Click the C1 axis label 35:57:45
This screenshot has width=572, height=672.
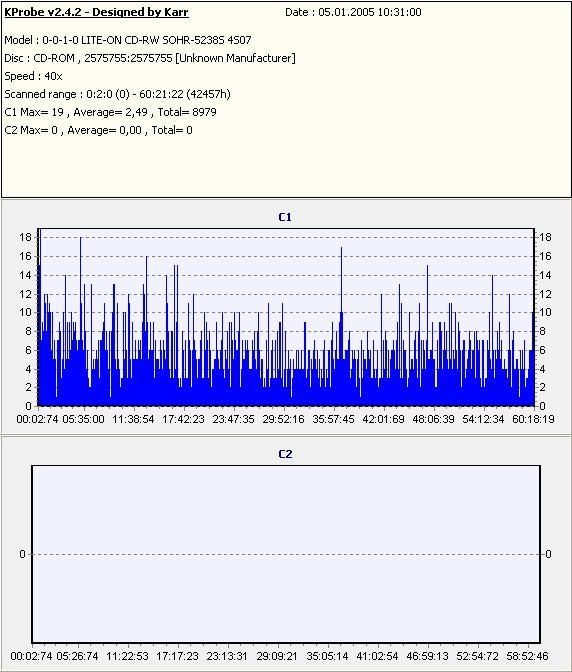333,419
